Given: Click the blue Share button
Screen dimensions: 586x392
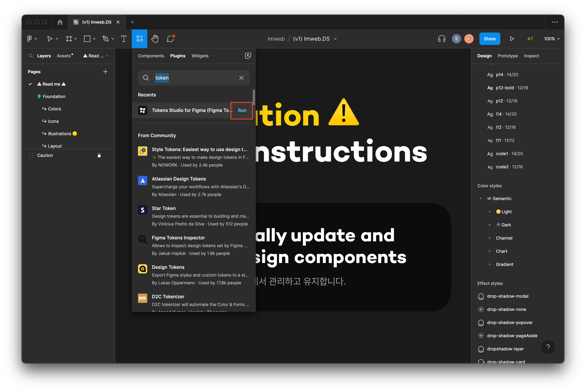Looking at the screenshot, I should (489, 39).
